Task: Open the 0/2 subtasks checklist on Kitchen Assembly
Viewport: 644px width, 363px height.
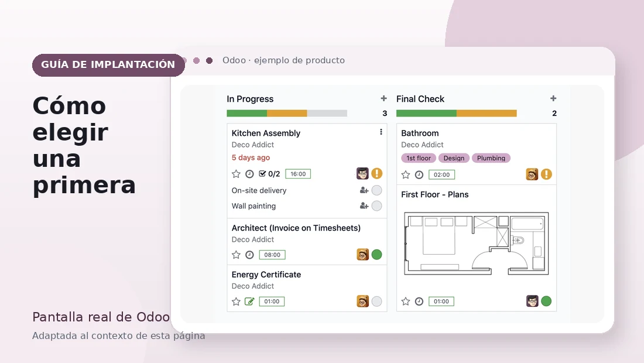Action: (269, 174)
